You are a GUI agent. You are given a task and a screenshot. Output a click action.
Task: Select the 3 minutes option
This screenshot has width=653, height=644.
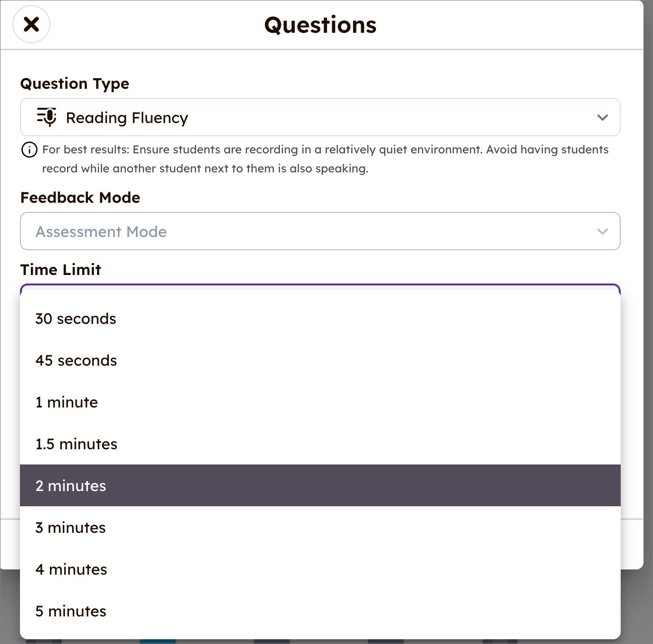pyautogui.click(x=70, y=528)
